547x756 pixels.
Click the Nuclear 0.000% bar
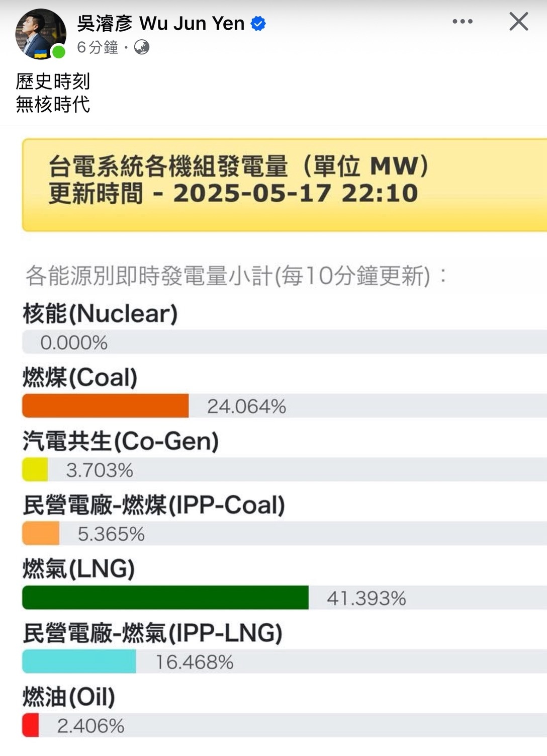pos(285,342)
